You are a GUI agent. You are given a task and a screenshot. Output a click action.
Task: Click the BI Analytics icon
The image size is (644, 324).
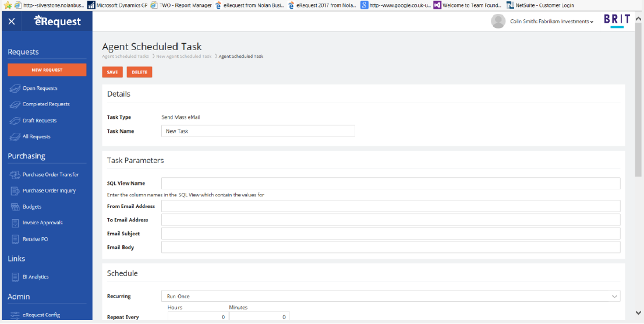pos(15,277)
